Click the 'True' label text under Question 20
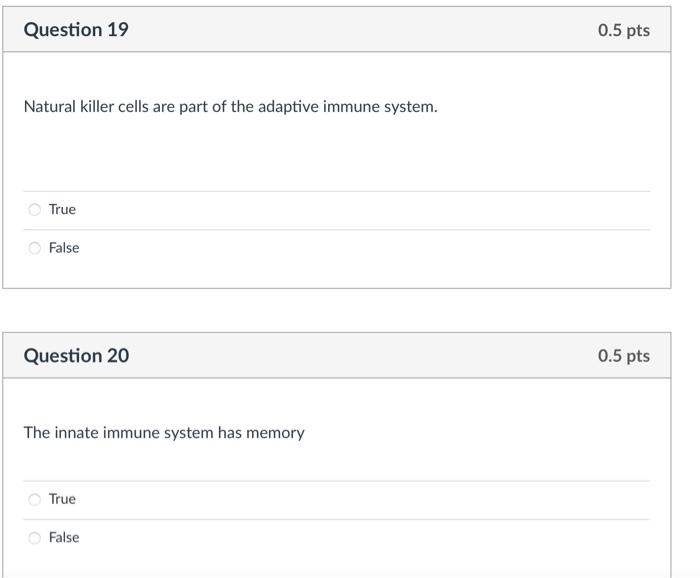Image resolution: width=700 pixels, height=578 pixels. coord(62,499)
